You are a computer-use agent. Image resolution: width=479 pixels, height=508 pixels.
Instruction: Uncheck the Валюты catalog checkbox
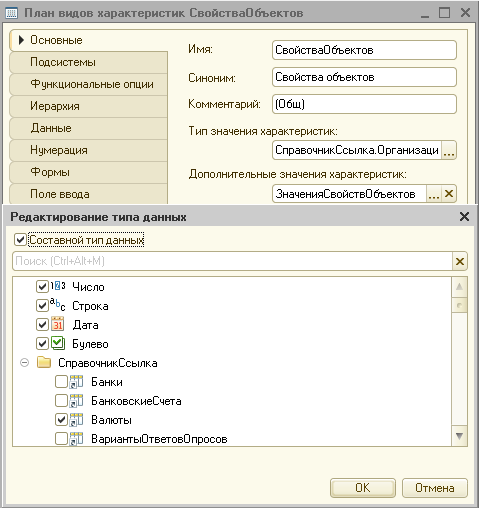click(61, 420)
